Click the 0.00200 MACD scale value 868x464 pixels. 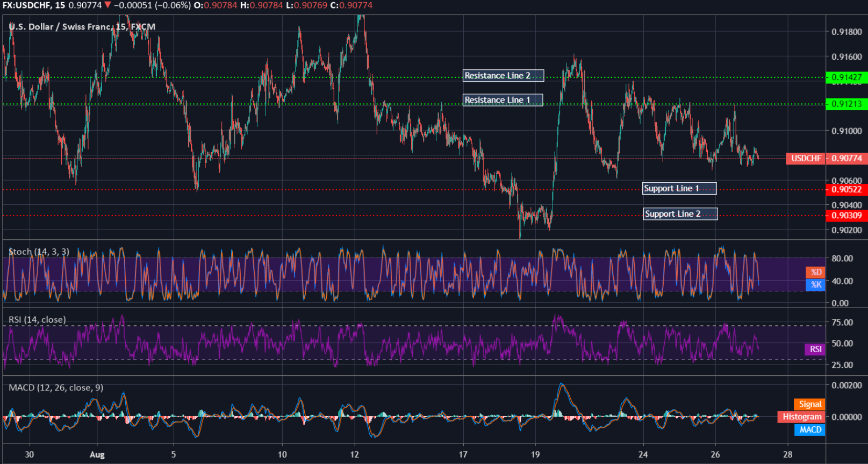point(847,386)
